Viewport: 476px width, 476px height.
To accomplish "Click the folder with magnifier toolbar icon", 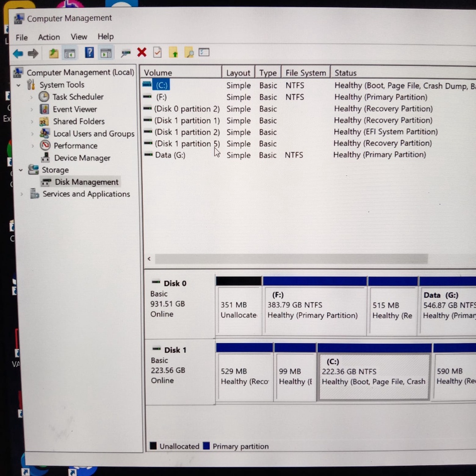I will tap(189, 53).
